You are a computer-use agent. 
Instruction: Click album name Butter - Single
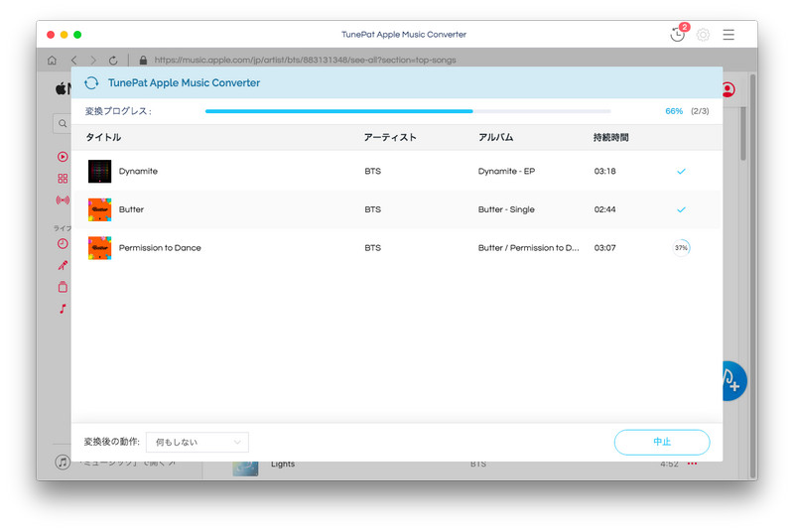tap(506, 209)
